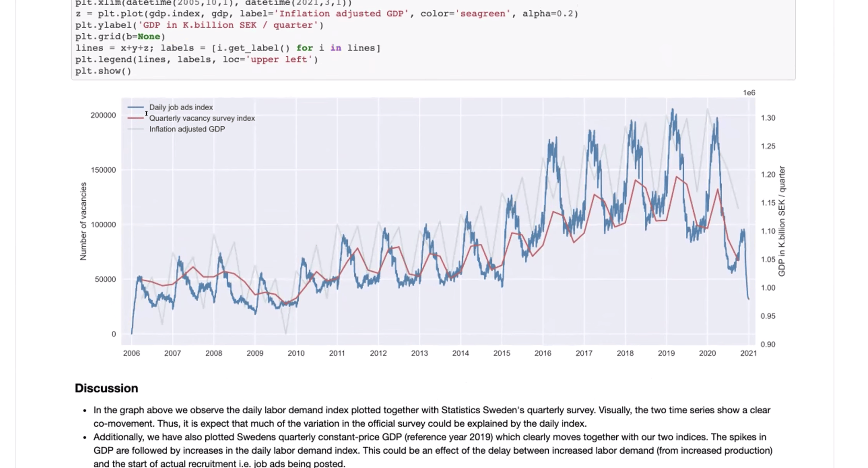Click the gray Inflation adjusted GDP legend line
The height and width of the screenshot is (468, 868).
point(136,130)
